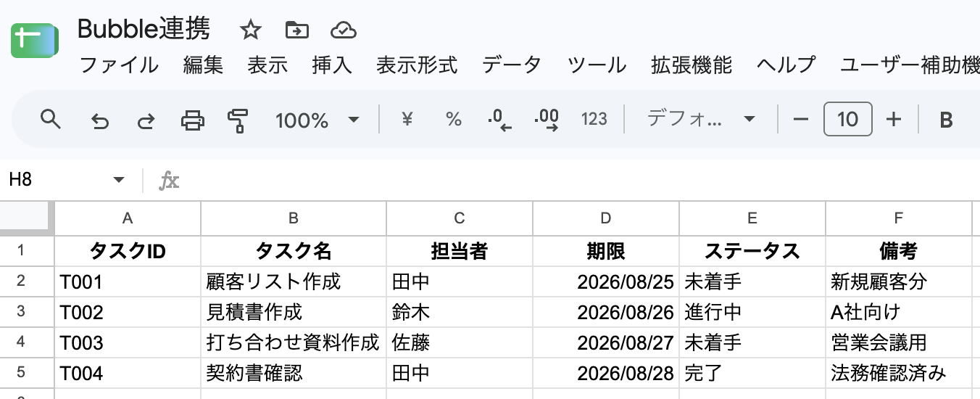
Task: Undo the last action
Action: click(100, 120)
